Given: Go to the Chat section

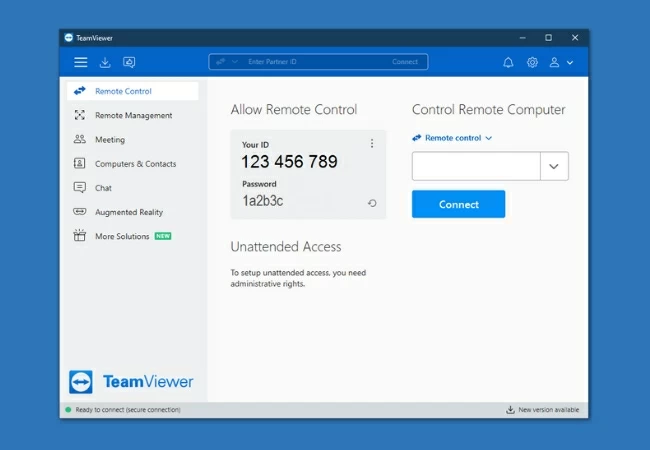Looking at the screenshot, I should coord(103,188).
